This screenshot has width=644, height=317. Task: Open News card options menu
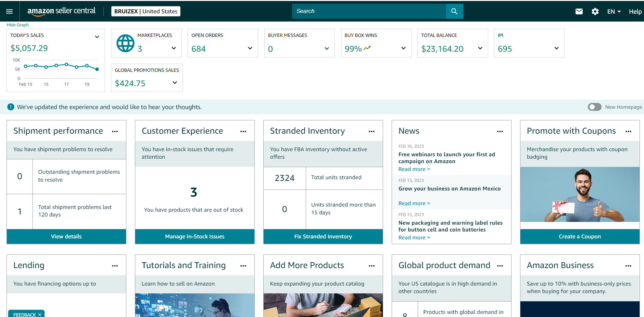500,131
